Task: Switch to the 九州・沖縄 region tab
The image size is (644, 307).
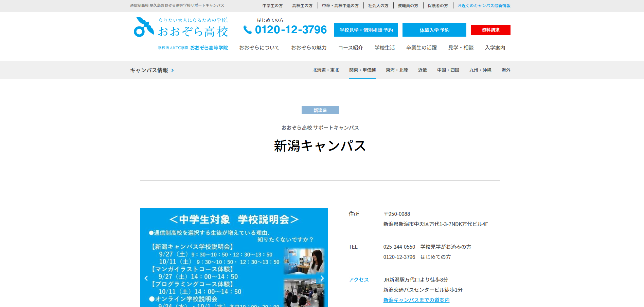Action: 480,70
